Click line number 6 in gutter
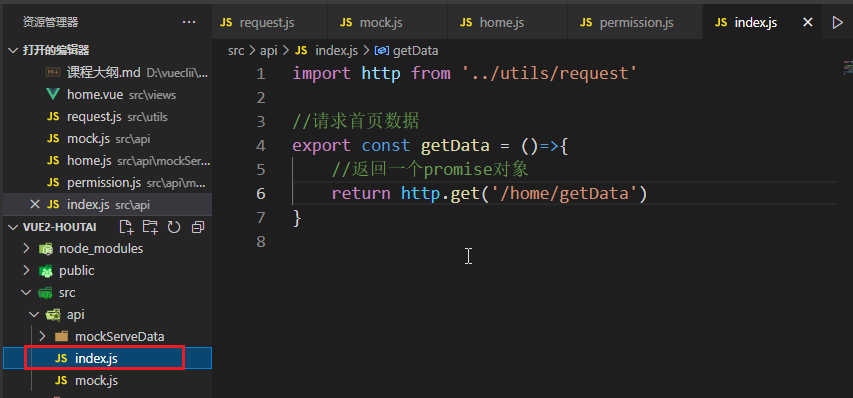 pos(261,194)
